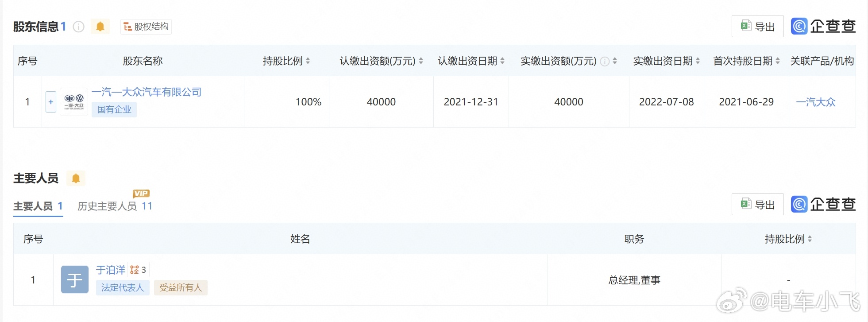Click the info icon beside 实缴出资额(万元)
The width and height of the screenshot is (868, 322).
point(605,62)
